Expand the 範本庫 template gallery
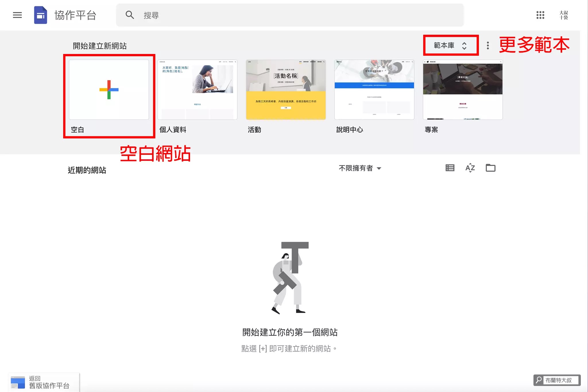The width and height of the screenshot is (588, 392). coord(450,45)
